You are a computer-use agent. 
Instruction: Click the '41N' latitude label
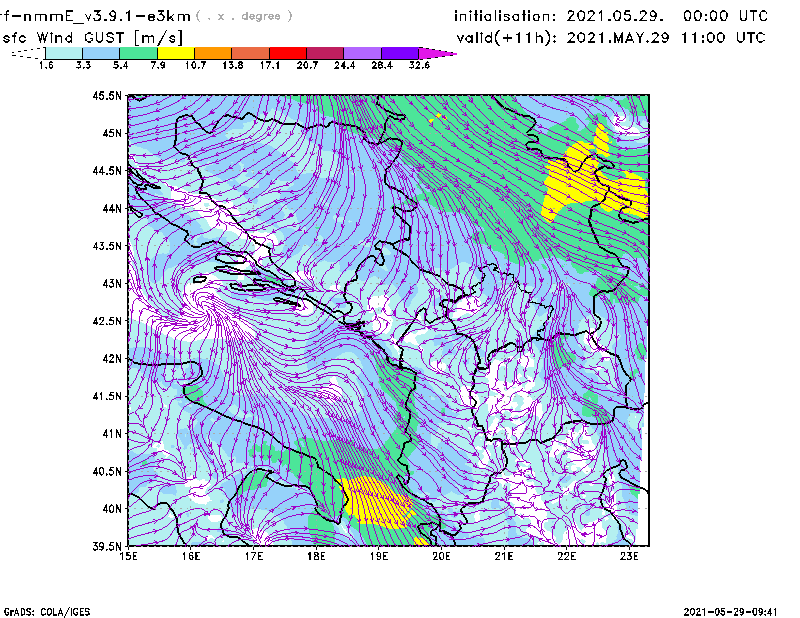(111, 434)
